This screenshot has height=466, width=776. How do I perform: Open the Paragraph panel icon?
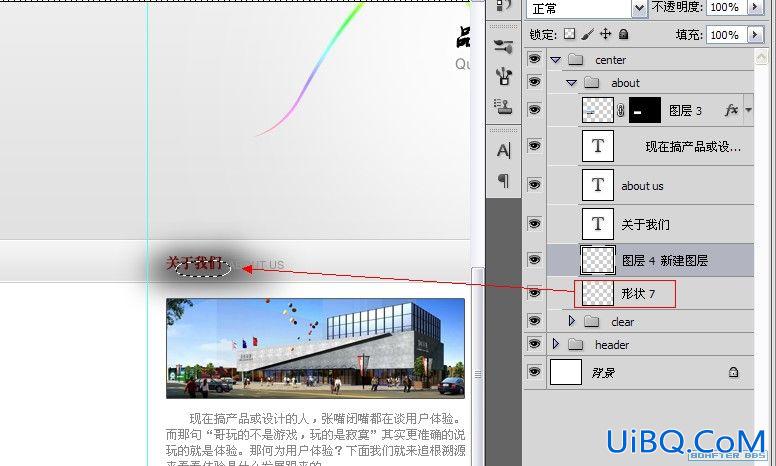tap(503, 180)
